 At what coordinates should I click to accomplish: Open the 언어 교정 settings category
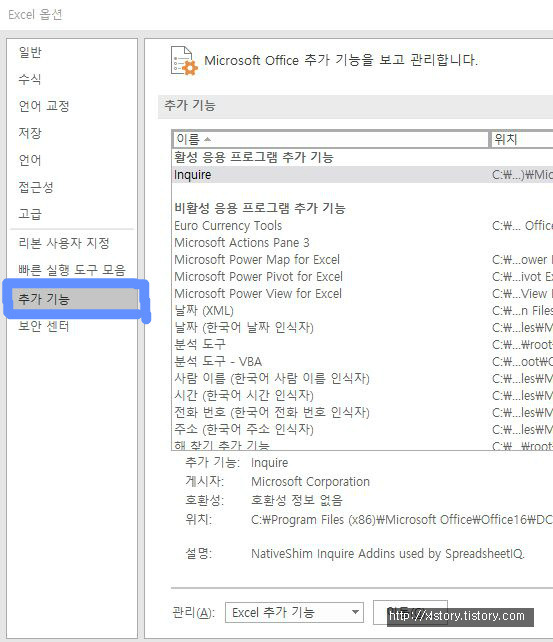pyautogui.click(x=44, y=106)
